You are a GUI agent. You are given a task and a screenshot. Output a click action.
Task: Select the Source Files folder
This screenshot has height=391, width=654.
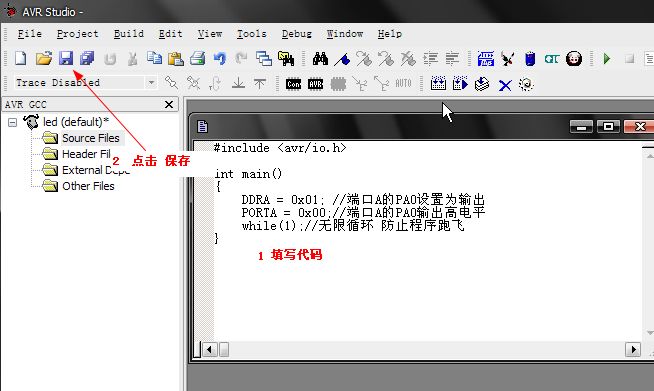[91, 138]
